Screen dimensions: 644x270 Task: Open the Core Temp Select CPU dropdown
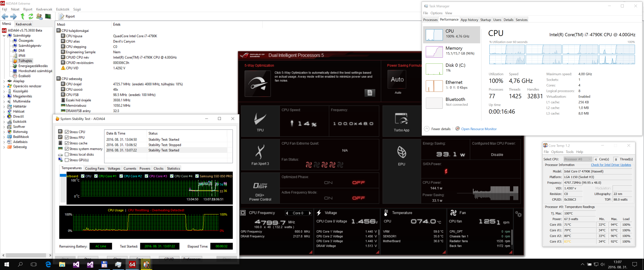(578, 159)
